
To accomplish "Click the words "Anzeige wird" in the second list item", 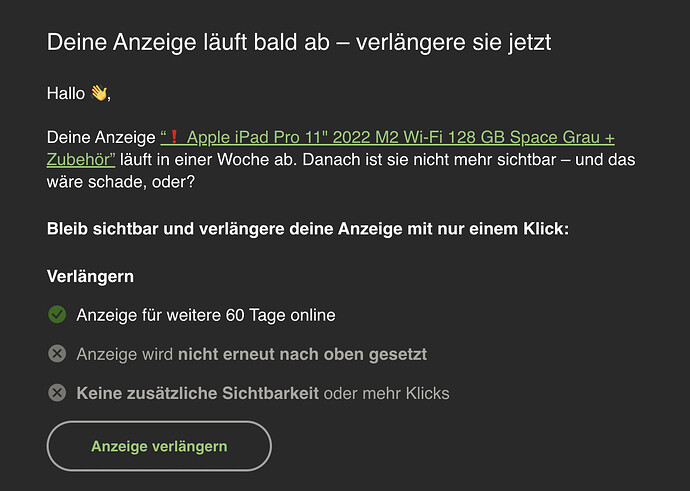I will [125, 354].
